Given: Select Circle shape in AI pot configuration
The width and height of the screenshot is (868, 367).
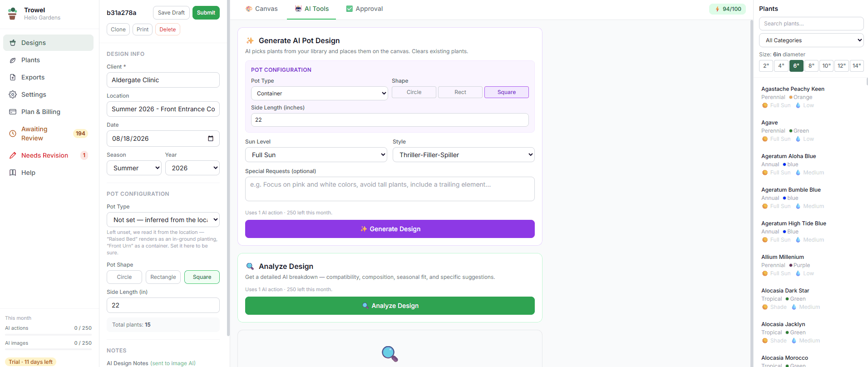Looking at the screenshot, I should coord(414,92).
